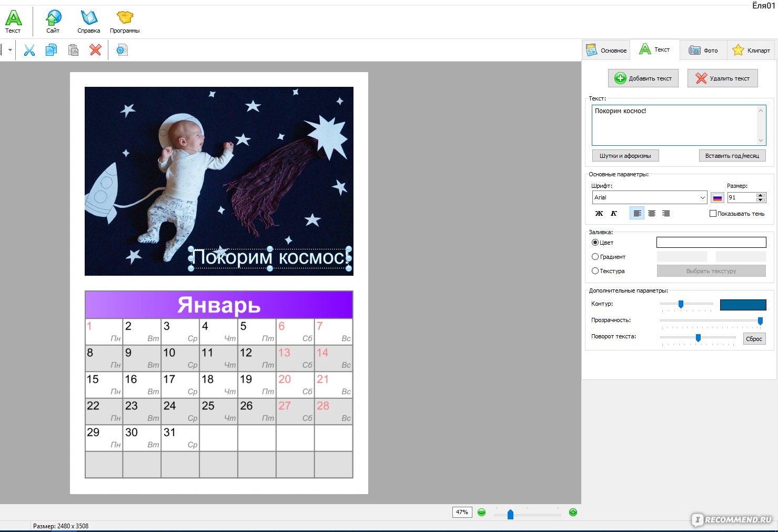
Task: Click Удалить текст button
Action: (723, 78)
